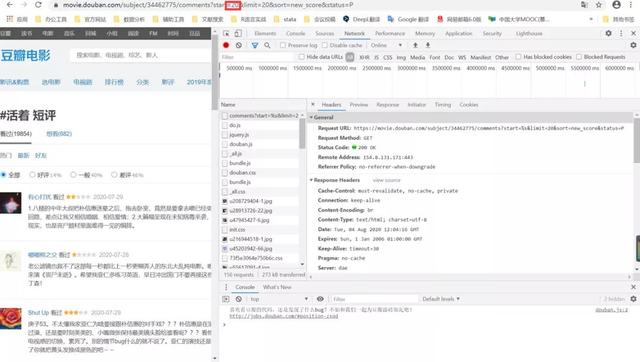Toggle the network filter funnel icon
Viewport: 640px width, 362px height.
coord(255,45)
